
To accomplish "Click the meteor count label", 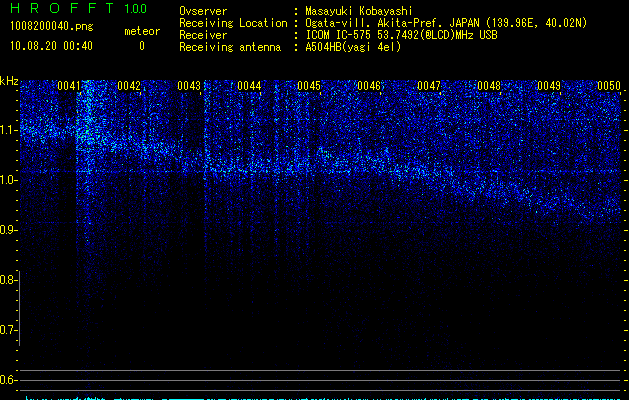I will pyautogui.click(x=142, y=31).
